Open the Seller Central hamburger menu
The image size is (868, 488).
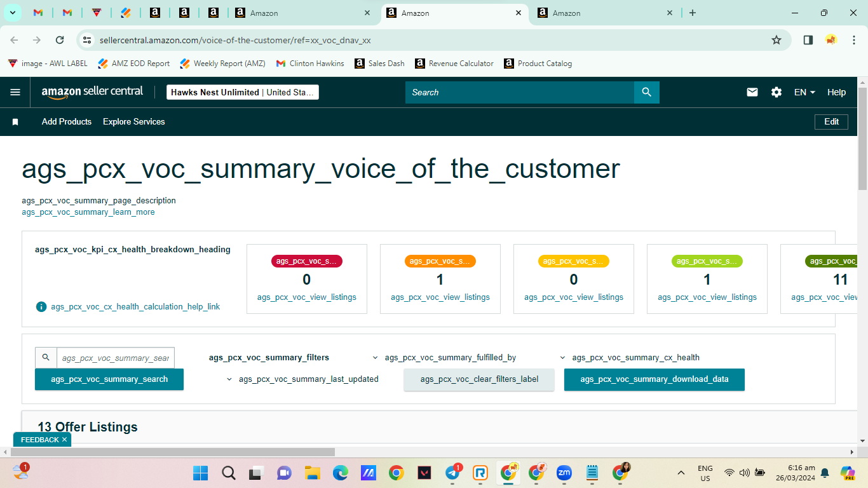(x=15, y=92)
